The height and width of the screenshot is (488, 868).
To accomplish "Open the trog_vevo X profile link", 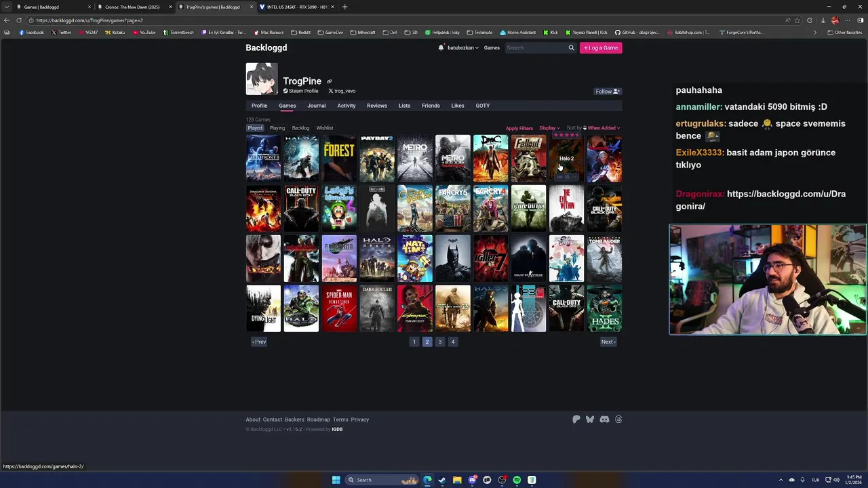I will coord(342,91).
